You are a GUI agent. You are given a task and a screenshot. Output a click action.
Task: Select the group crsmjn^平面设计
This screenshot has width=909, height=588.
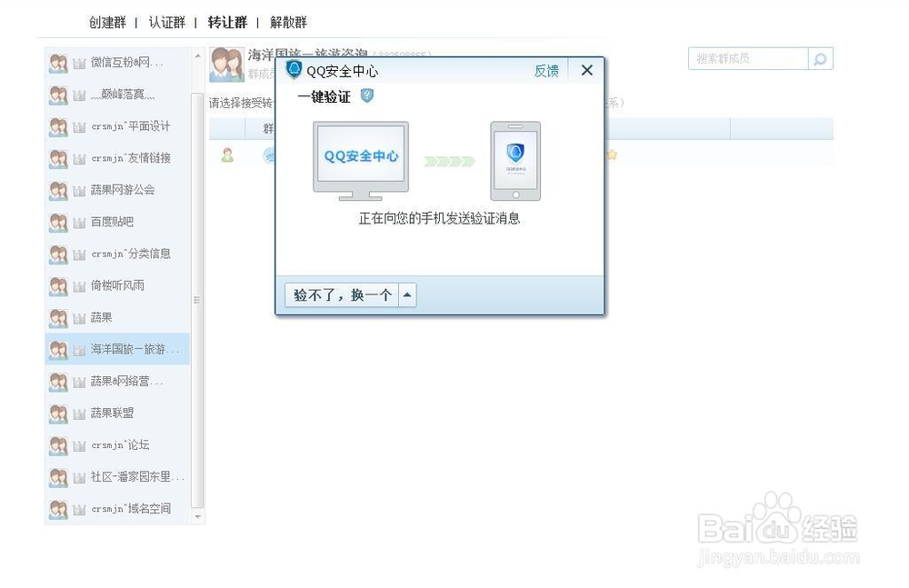tap(117, 125)
